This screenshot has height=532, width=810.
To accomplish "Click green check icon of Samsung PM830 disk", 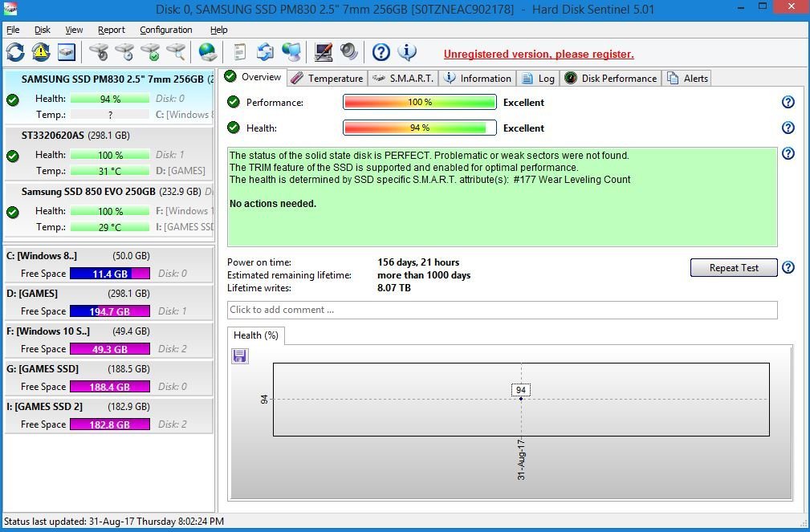I will (13, 100).
